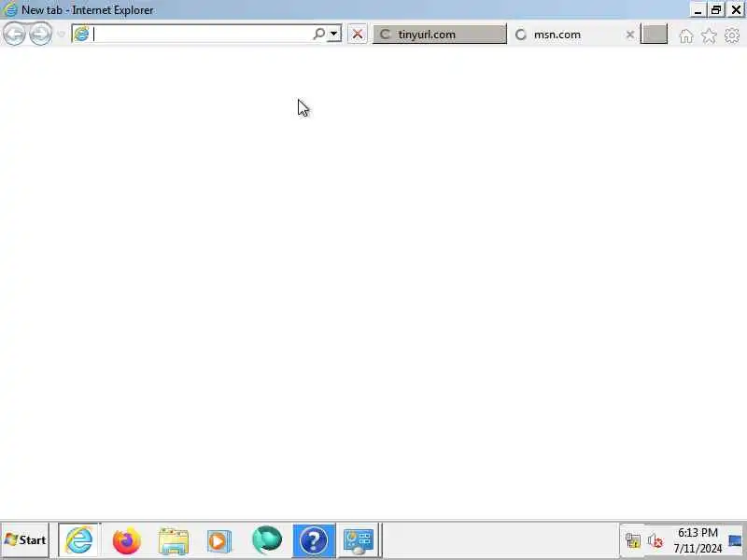Switch to the tinyurl.com tab
This screenshot has height=560, width=747.
coord(439,35)
